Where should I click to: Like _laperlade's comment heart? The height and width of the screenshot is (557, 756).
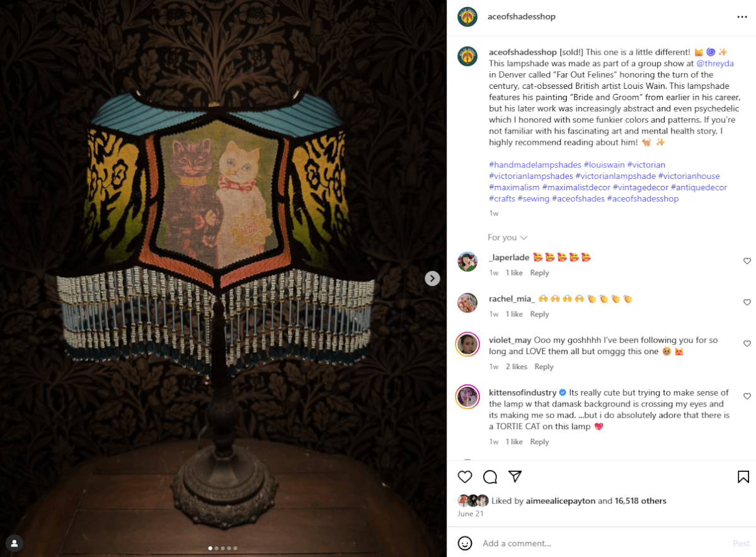click(x=747, y=261)
